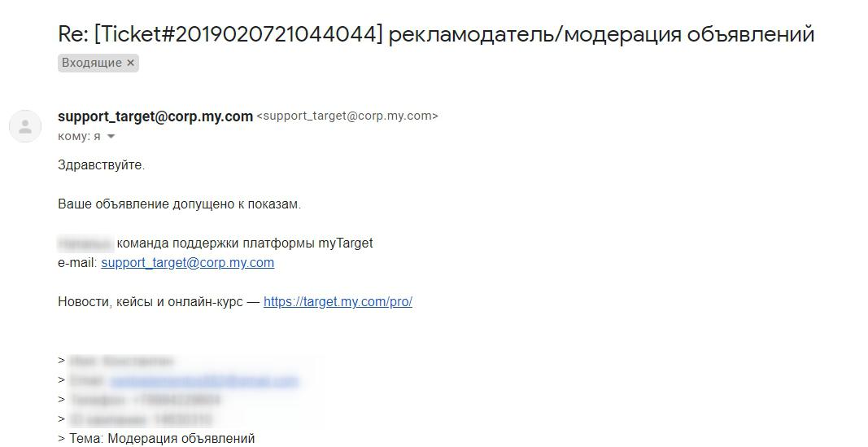Click the кому: я recipient text
This screenshot has height=447, width=868.
click(79, 136)
